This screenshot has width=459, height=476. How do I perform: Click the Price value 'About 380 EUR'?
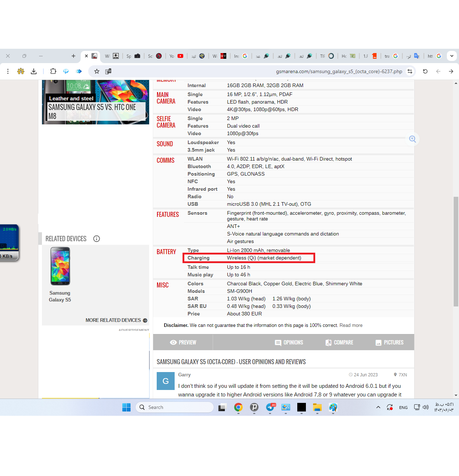point(245,314)
